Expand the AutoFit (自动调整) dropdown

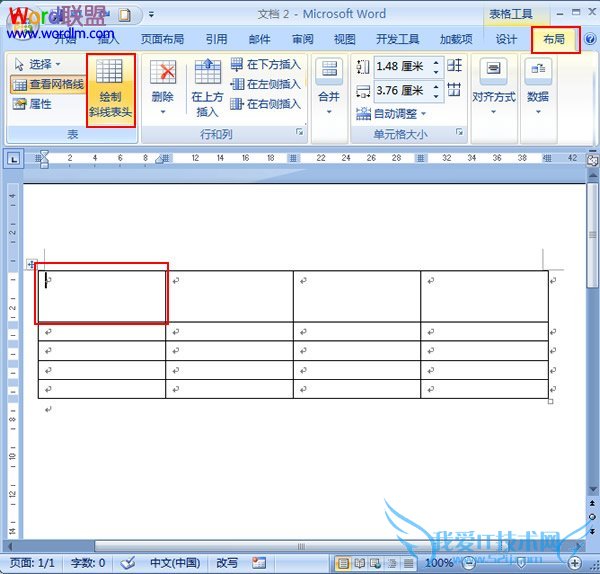pos(391,114)
